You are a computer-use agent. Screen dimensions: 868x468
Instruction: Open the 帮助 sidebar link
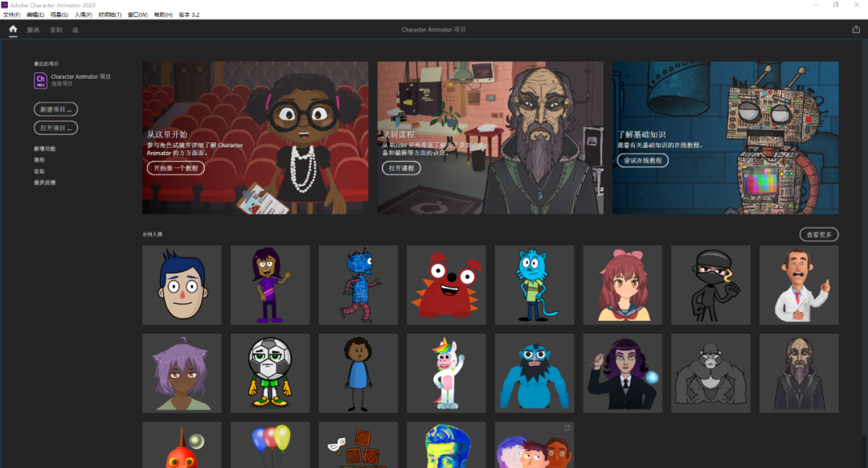click(x=39, y=159)
